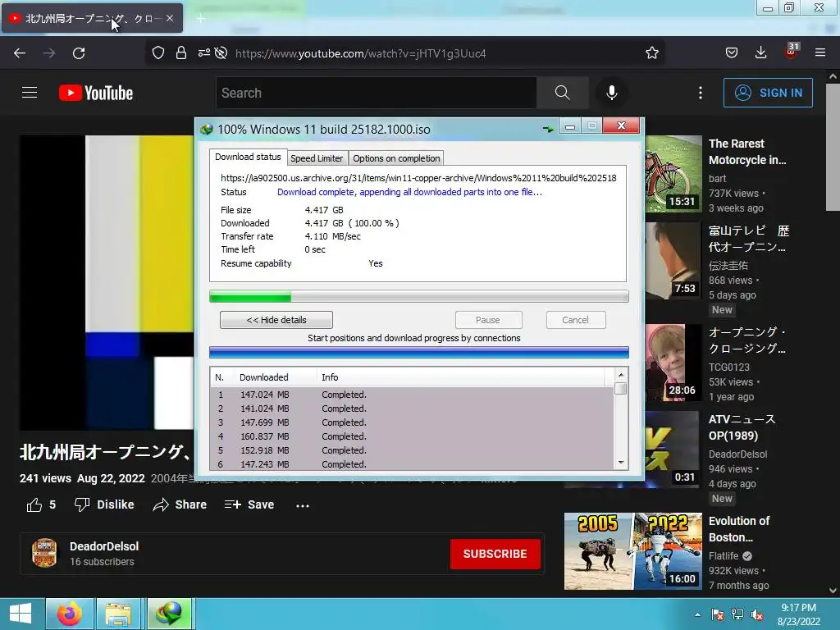Open the DeadorDelsol channel avatar

coord(44,553)
